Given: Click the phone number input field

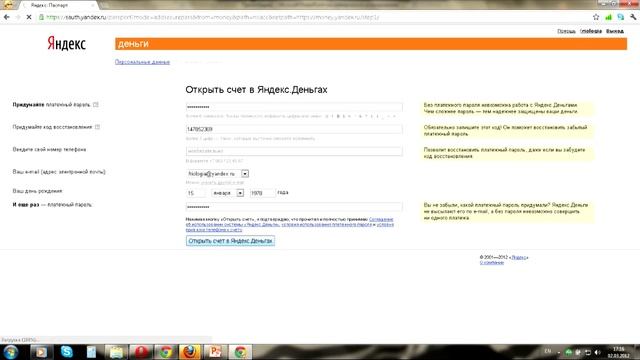Looking at the screenshot, I should tap(294, 151).
